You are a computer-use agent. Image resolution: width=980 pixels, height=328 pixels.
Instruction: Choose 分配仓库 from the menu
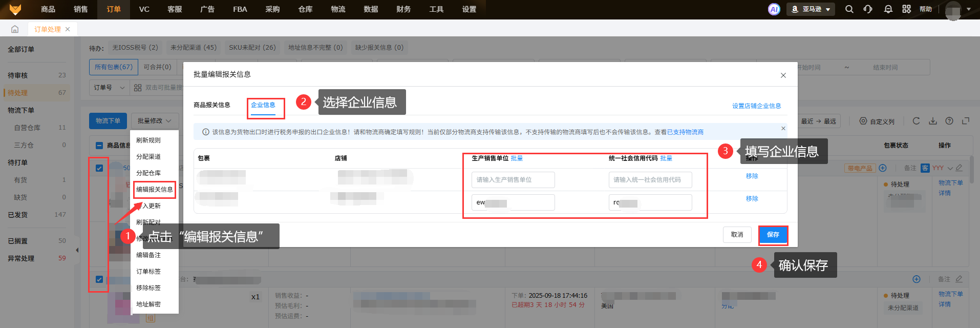tap(148, 173)
